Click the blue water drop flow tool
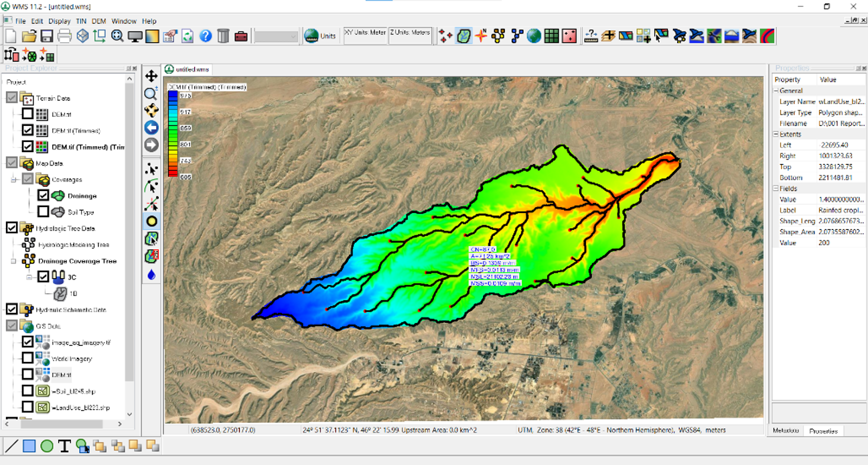 point(151,275)
